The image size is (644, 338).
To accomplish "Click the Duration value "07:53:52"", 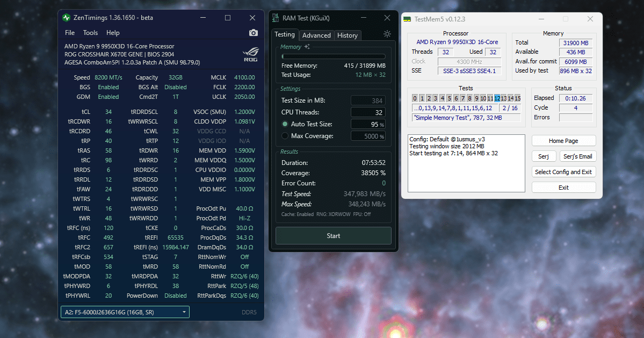I will click(x=373, y=163).
